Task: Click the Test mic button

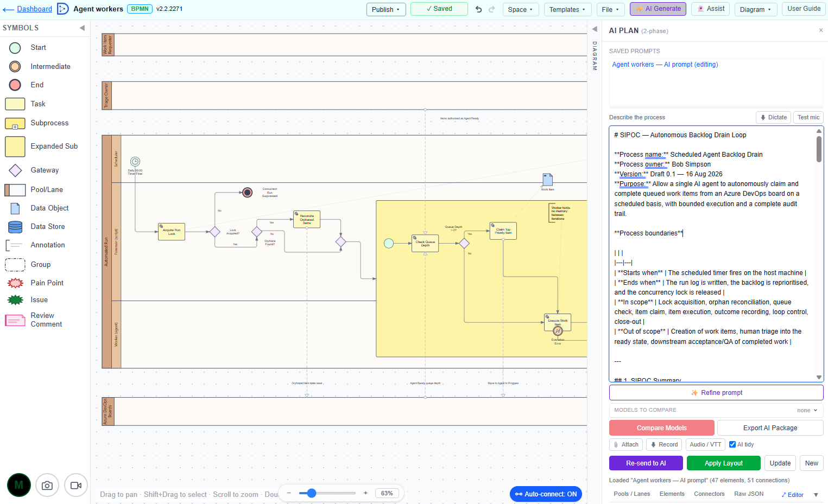Action: pyautogui.click(x=808, y=117)
